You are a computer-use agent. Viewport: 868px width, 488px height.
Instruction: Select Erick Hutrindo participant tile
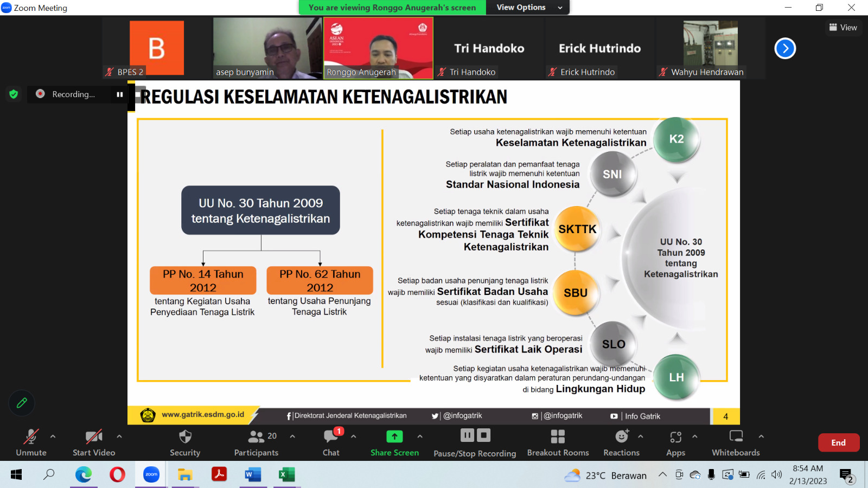(600, 48)
